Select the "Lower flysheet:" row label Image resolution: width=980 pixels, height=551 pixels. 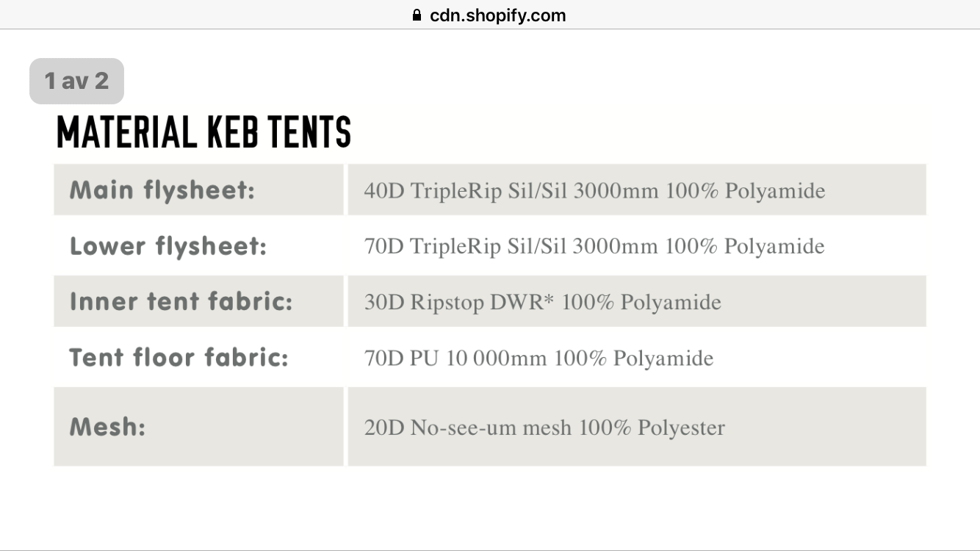(x=168, y=246)
